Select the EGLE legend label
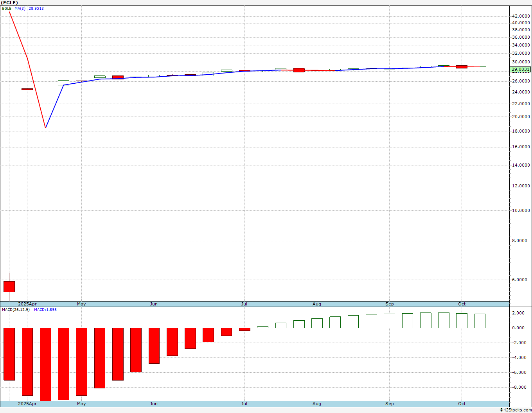The image size is (532, 413). click(7, 8)
